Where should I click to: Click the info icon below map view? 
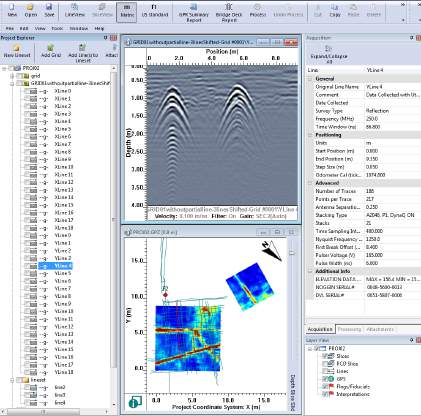click(x=135, y=402)
